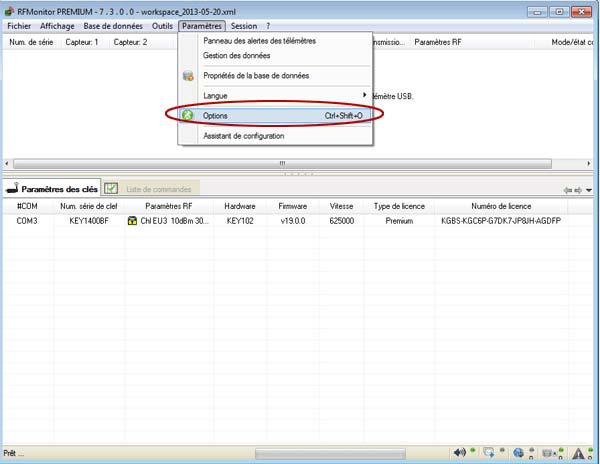Select the v19.0.0 firmware cell
This screenshot has height=464, width=600.
(293, 221)
